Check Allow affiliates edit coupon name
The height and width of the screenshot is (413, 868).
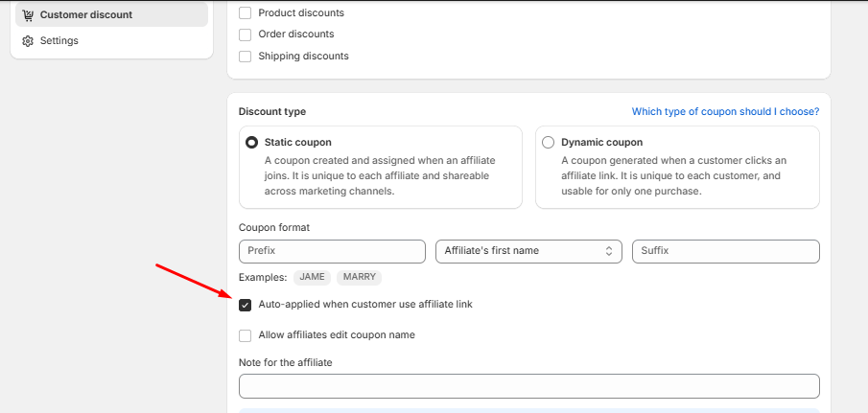point(246,335)
